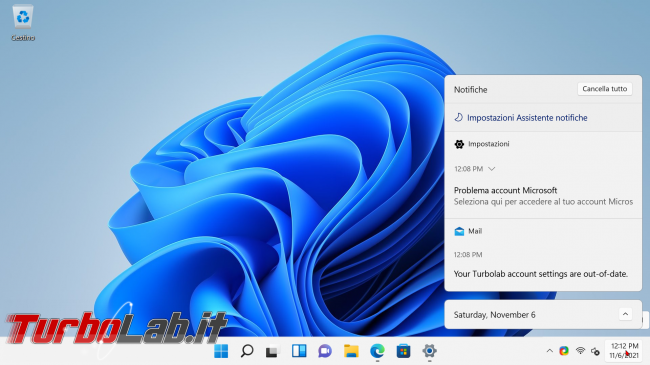
Task: Click the Notifiche header title
Action: click(x=471, y=90)
